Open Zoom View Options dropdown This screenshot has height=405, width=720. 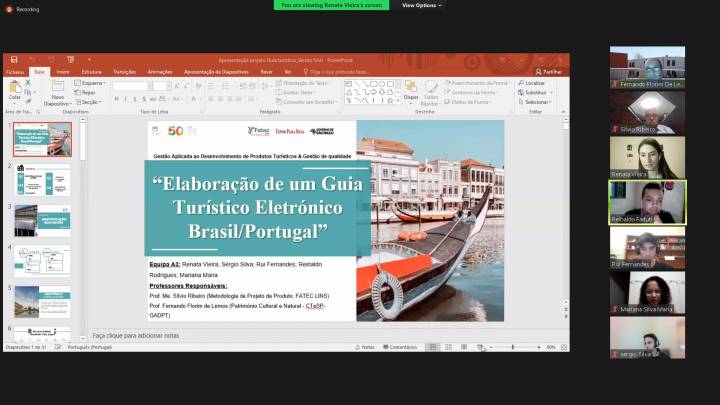tap(420, 5)
